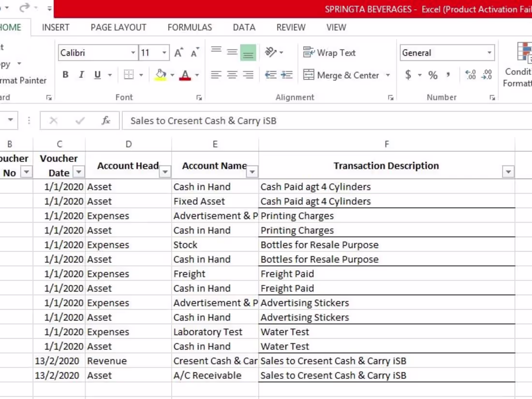Toggle bottom align in the Alignment group

[x=248, y=53]
